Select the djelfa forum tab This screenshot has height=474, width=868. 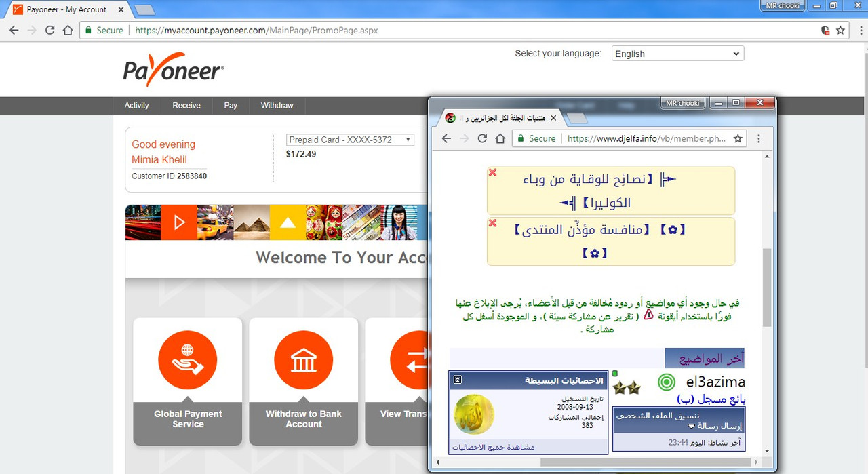pos(500,118)
